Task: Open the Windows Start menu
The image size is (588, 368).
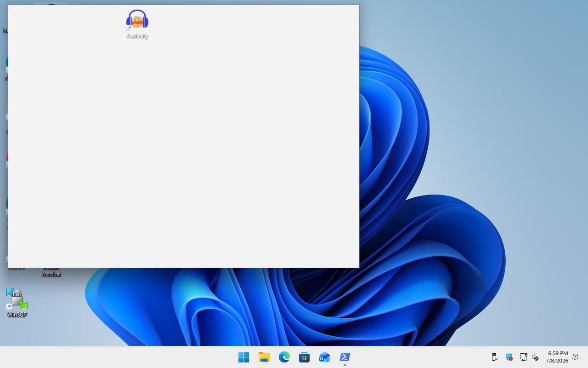Action: 244,357
